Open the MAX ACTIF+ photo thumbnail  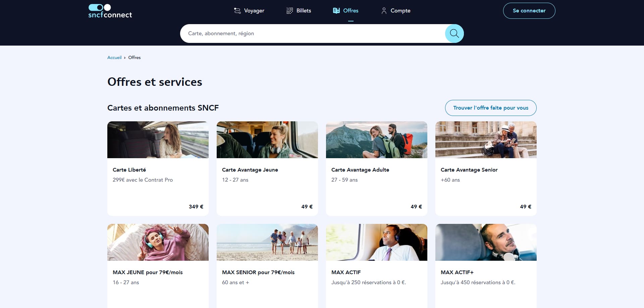click(x=486, y=242)
